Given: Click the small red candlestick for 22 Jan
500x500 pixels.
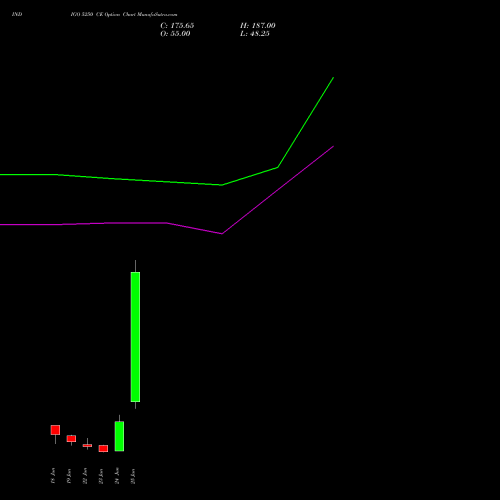Looking at the screenshot, I should [x=87, y=445].
